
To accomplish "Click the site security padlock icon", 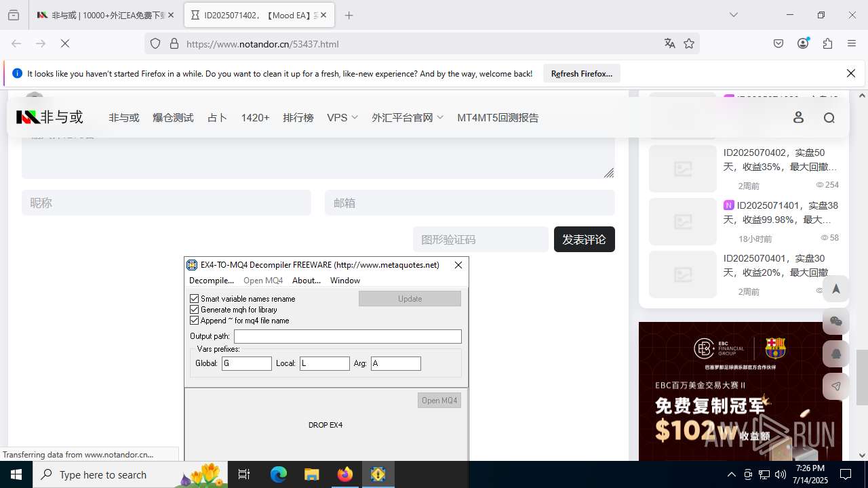I will point(174,43).
